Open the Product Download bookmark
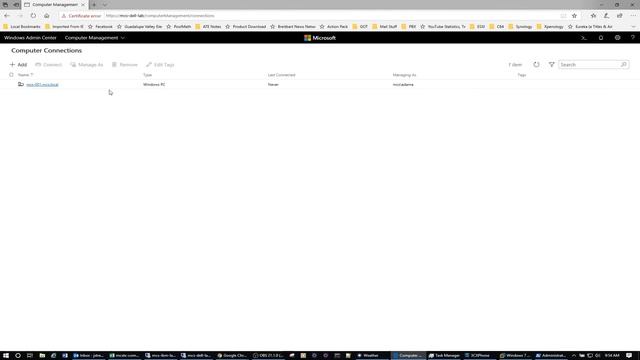 point(246,27)
